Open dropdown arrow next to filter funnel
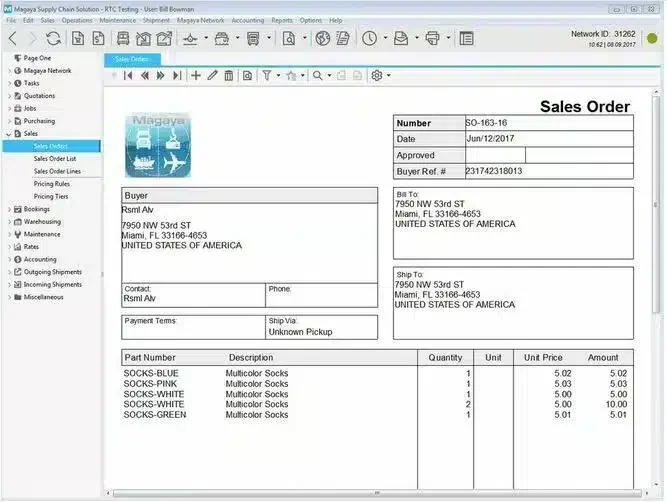The image size is (667, 502). point(278,76)
